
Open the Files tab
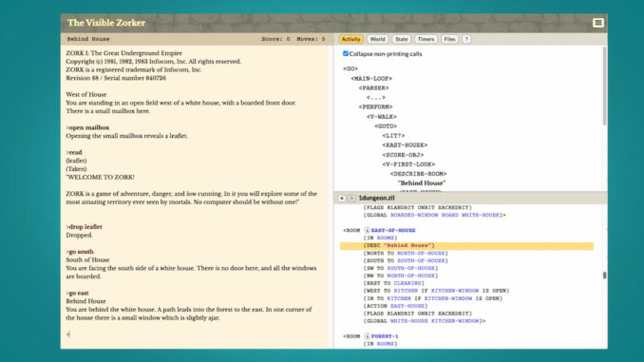[449, 39]
